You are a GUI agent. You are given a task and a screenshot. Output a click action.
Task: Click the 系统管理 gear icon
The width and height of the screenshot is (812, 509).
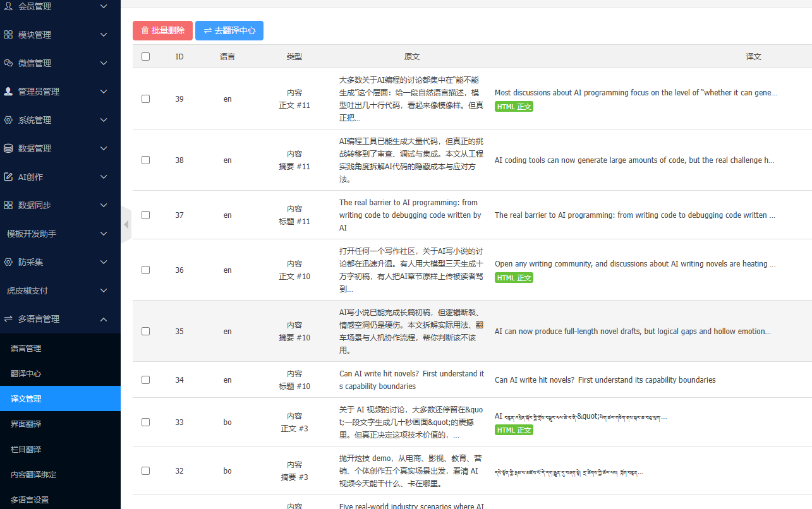click(8, 120)
